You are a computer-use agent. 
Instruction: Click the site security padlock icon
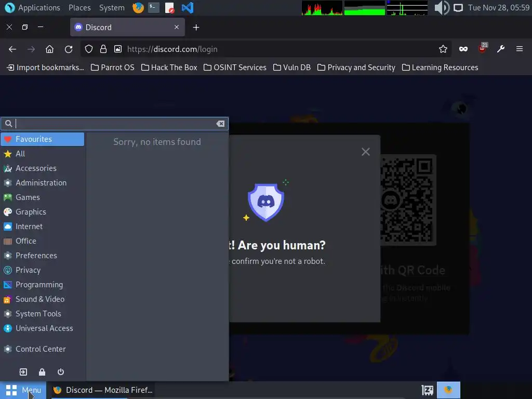click(103, 49)
